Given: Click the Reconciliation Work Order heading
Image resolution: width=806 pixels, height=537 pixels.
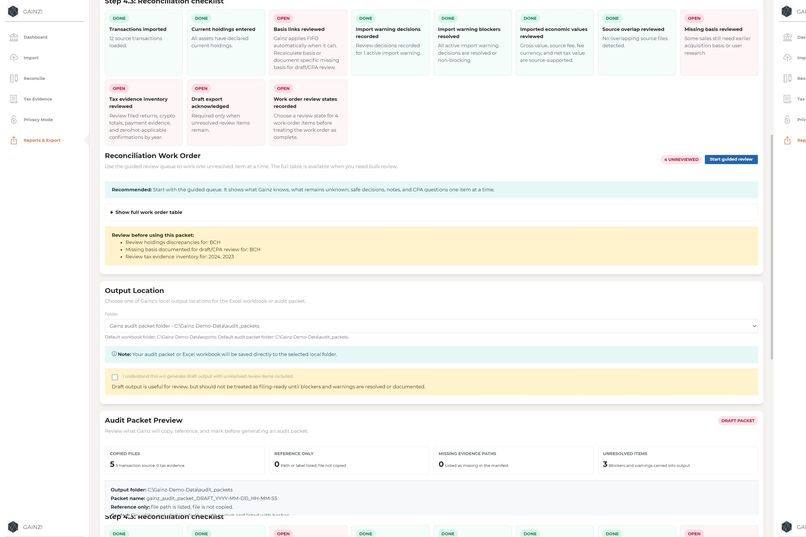Looking at the screenshot, I should click(153, 156).
